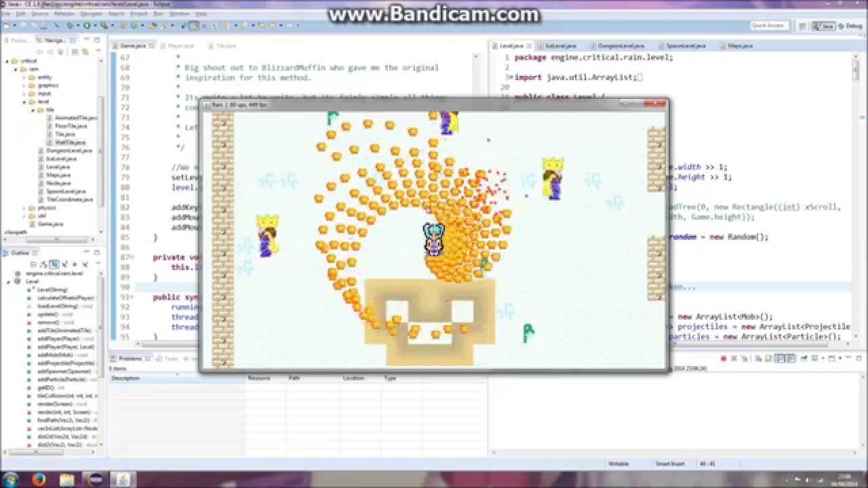Collapse the rain folder

point(16,69)
